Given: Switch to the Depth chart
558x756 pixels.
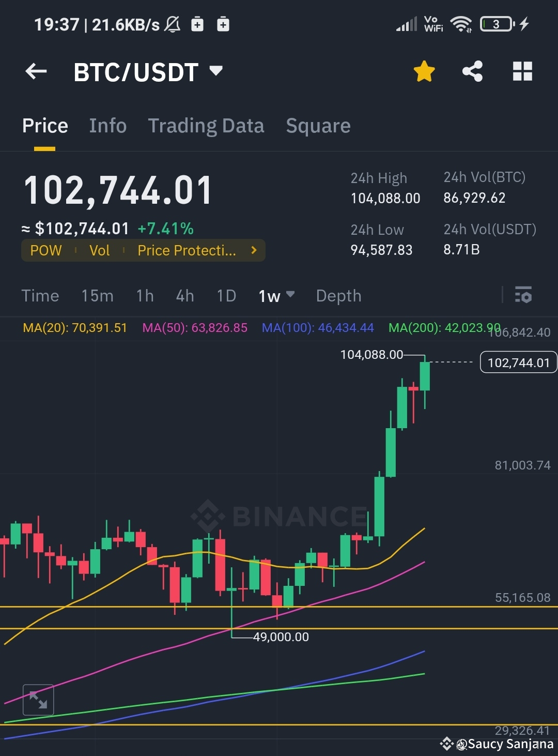Looking at the screenshot, I should (338, 296).
